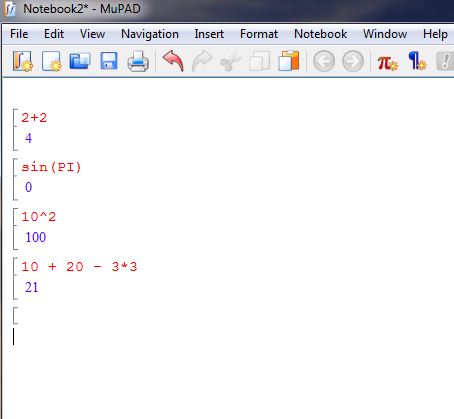Open the Insert menu
Screen dimensions: 454x419
point(209,34)
